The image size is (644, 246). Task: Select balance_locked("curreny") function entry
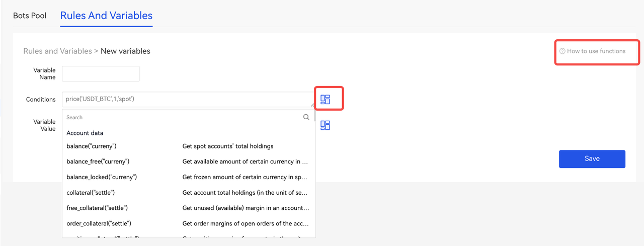(x=102, y=177)
